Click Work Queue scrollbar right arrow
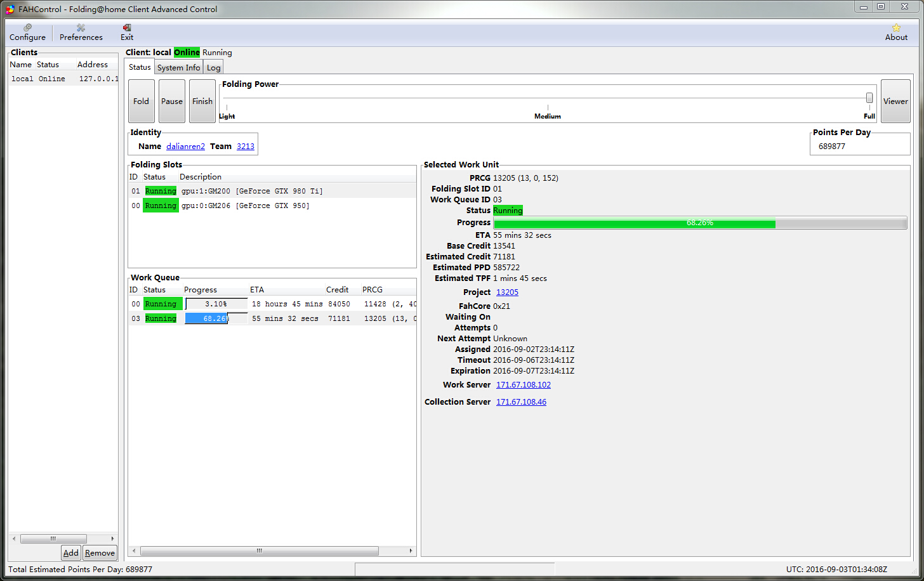The height and width of the screenshot is (581, 924). 411,551
